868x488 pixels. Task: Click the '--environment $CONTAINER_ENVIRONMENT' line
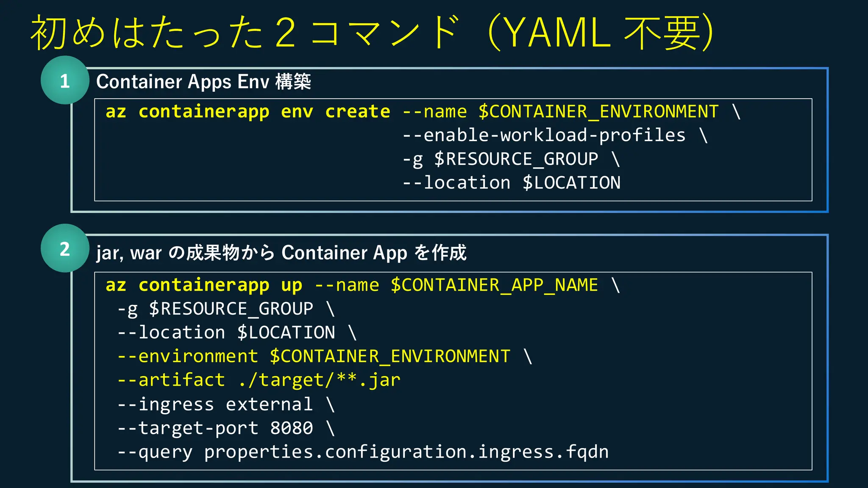325,356
